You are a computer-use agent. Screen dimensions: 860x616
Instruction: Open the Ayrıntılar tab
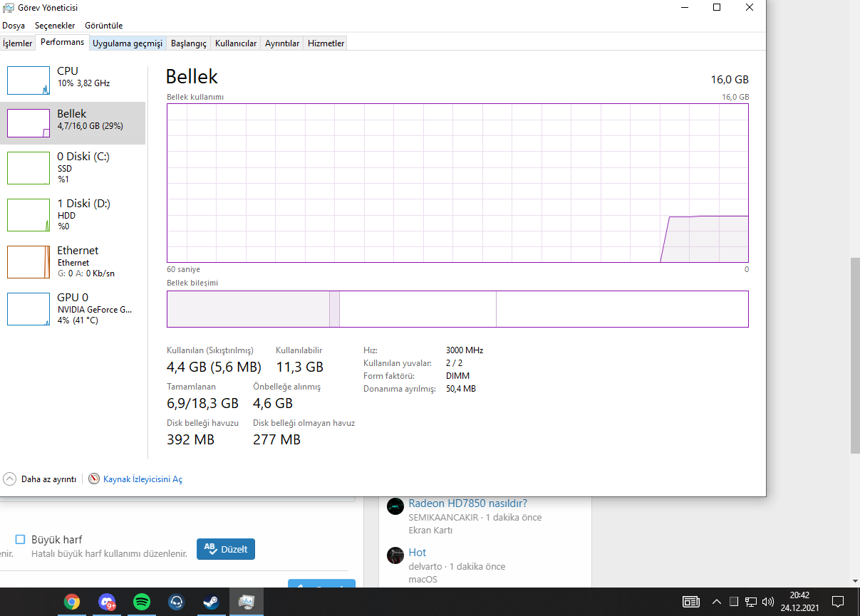[x=282, y=43]
